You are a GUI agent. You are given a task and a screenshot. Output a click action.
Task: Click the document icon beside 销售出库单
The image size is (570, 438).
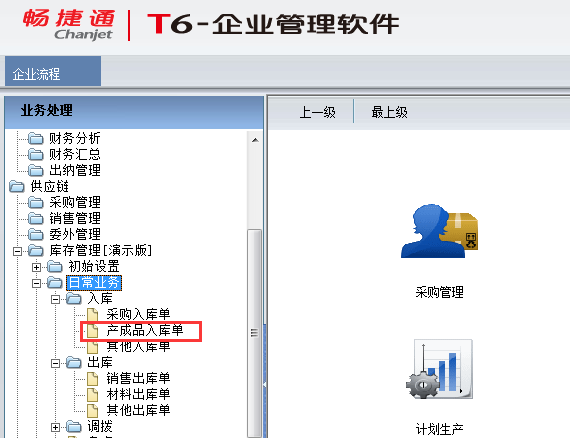pos(92,378)
